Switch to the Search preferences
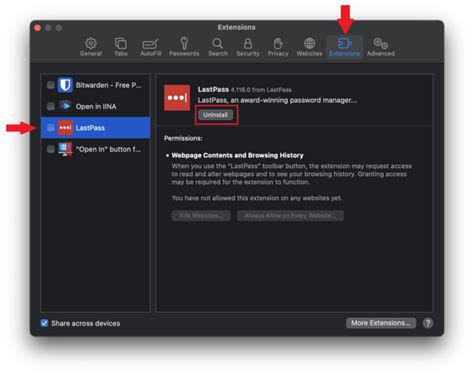Viewport: 474px width, 376px height. click(218, 47)
